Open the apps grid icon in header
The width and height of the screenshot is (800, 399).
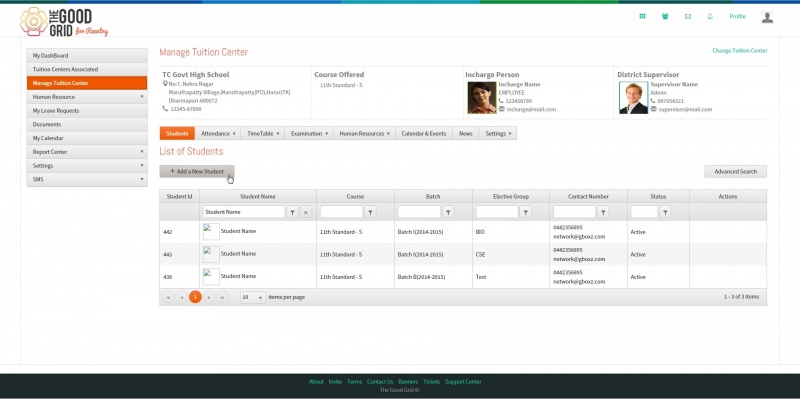point(642,16)
